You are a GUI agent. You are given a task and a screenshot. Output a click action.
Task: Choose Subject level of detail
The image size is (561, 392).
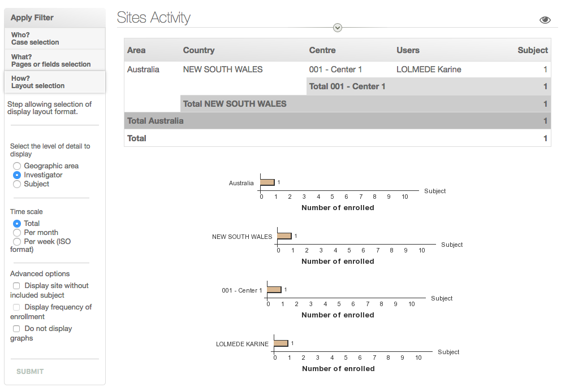17,184
